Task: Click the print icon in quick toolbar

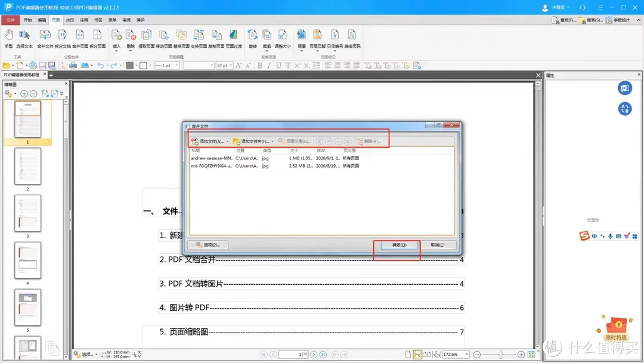Action: [73, 65]
